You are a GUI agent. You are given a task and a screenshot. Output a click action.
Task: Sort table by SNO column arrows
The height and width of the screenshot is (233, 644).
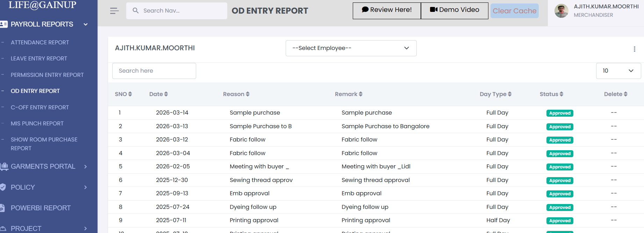tap(130, 94)
